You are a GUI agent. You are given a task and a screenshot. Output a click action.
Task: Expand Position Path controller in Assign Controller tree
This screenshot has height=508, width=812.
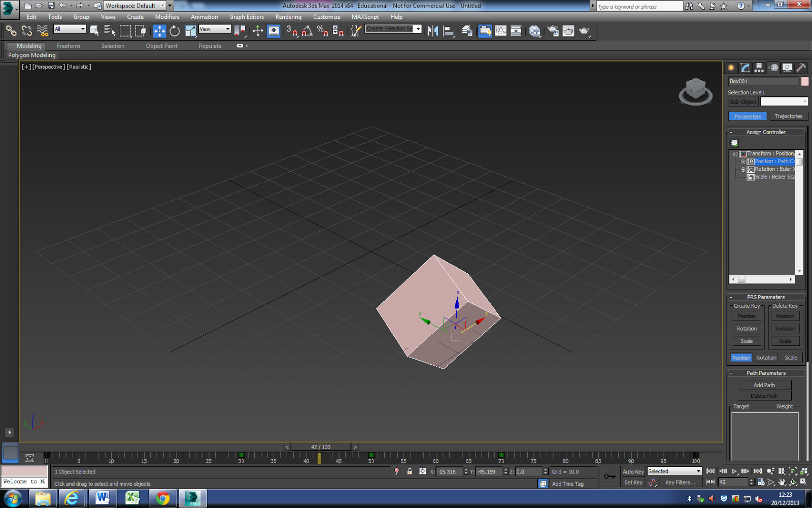pyautogui.click(x=743, y=161)
